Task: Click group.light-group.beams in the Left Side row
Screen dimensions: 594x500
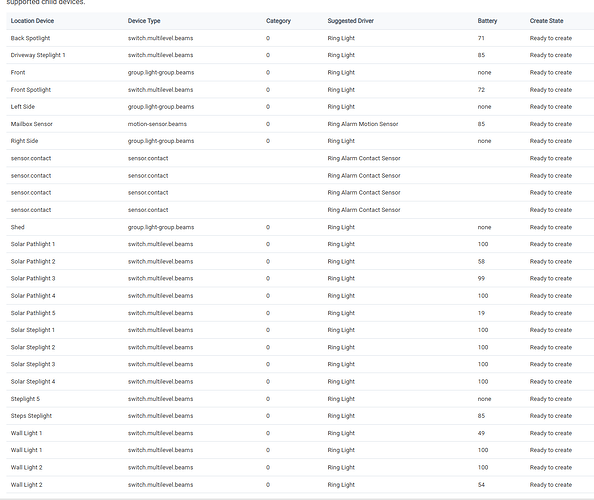Action: (161, 107)
